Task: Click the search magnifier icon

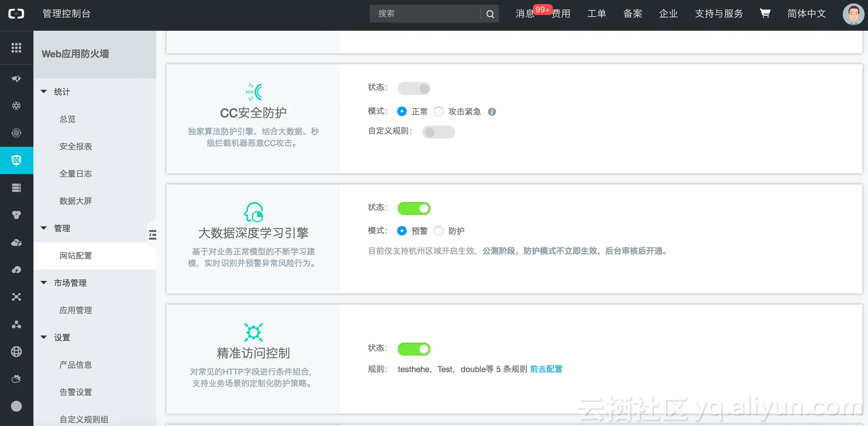Action: coord(490,14)
